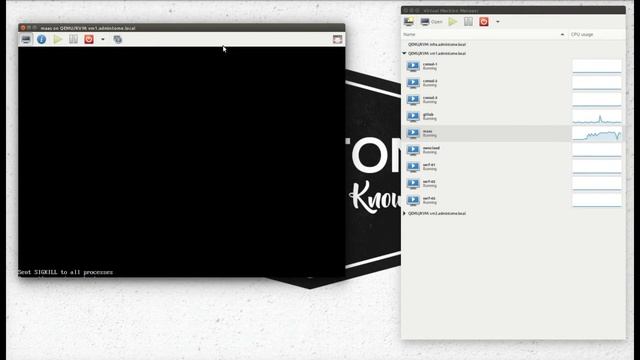Select the QEMU/KVM infra connection row
The image size is (640, 360).
(513, 44)
